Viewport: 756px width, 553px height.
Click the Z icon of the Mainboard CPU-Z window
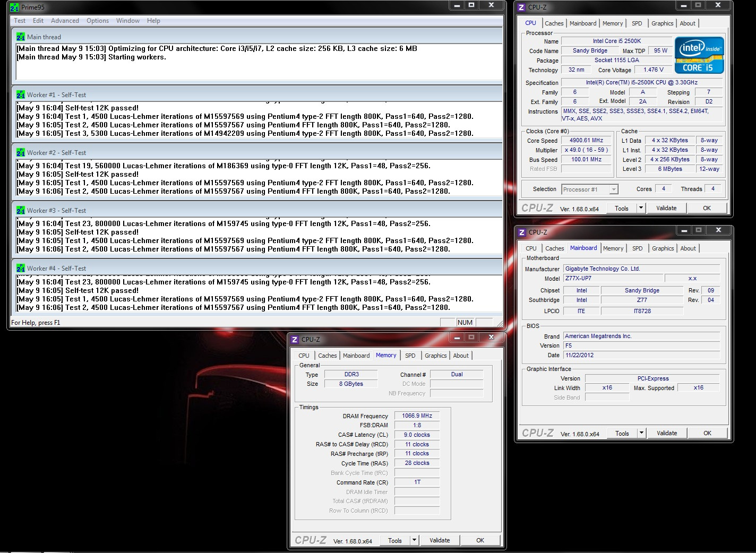[522, 232]
